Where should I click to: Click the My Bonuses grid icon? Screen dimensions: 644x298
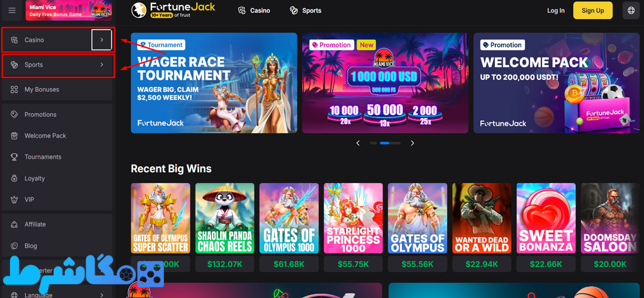(x=14, y=89)
